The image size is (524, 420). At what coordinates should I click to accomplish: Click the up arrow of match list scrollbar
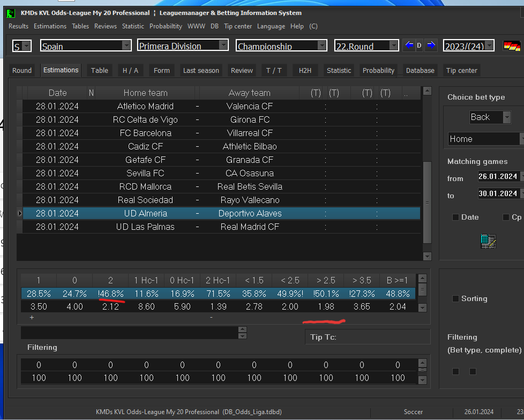(x=427, y=91)
